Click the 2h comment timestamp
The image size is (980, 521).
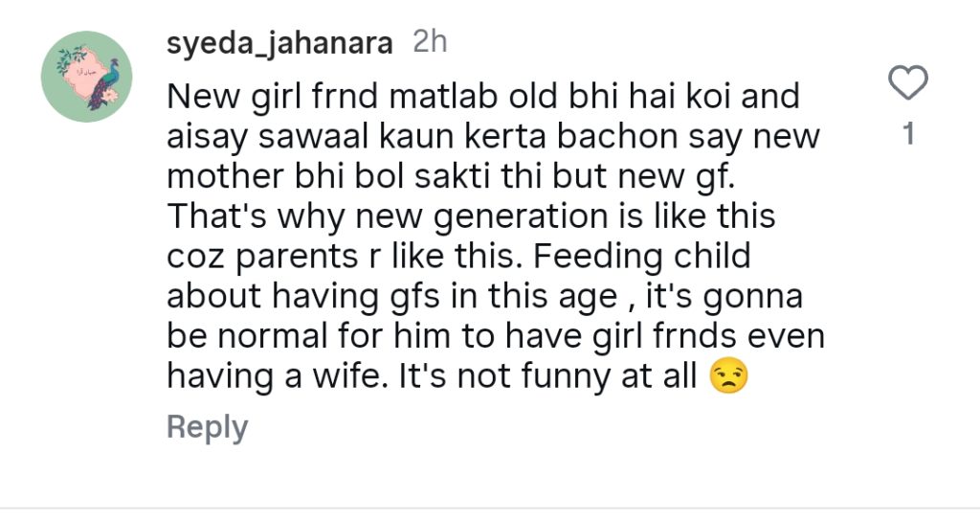[x=430, y=43]
